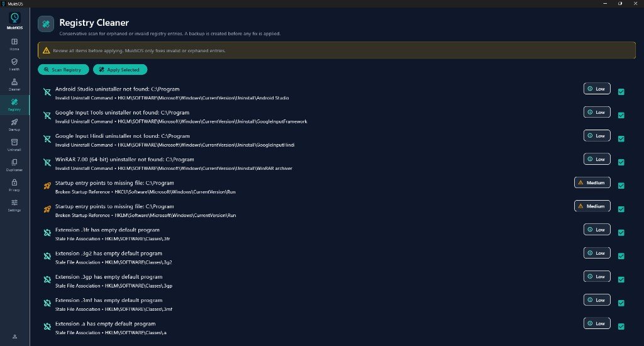The width and height of the screenshot is (644, 346).
Task: Click the Low badge for Google Input Tools
Action: 597,112
